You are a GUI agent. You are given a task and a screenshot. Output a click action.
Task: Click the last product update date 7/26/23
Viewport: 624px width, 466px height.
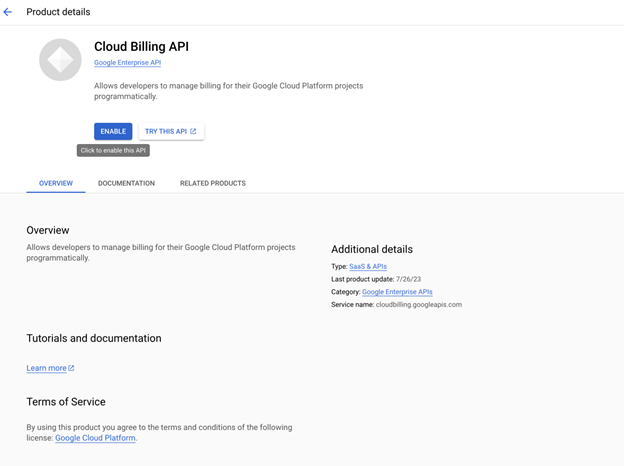[408, 279]
